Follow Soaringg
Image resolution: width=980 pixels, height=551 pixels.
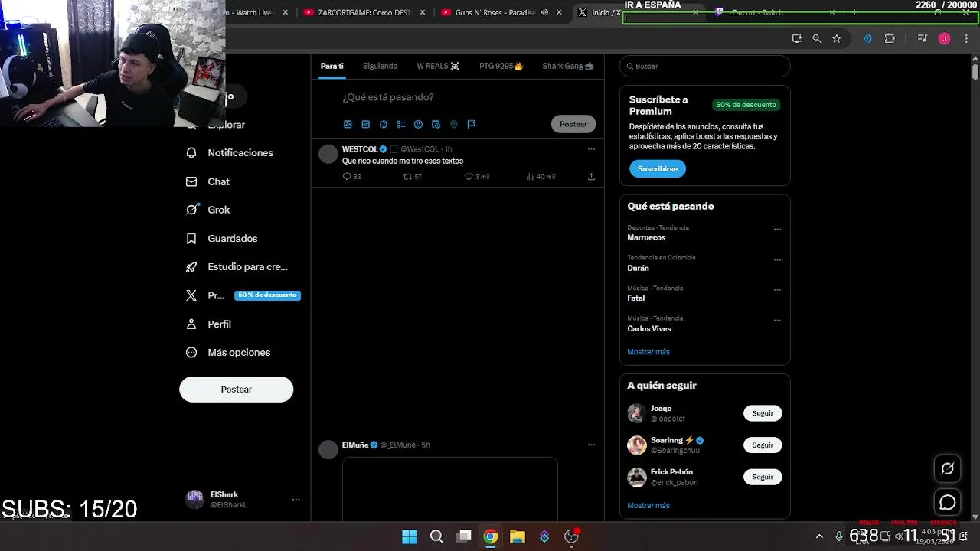click(763, 445)
